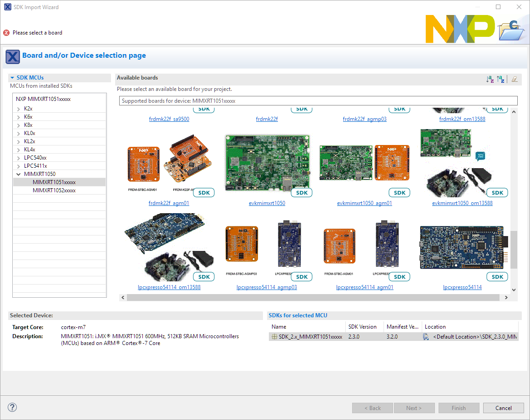Select MIMXRT1052xxxxx device in tree

(54, 190)
